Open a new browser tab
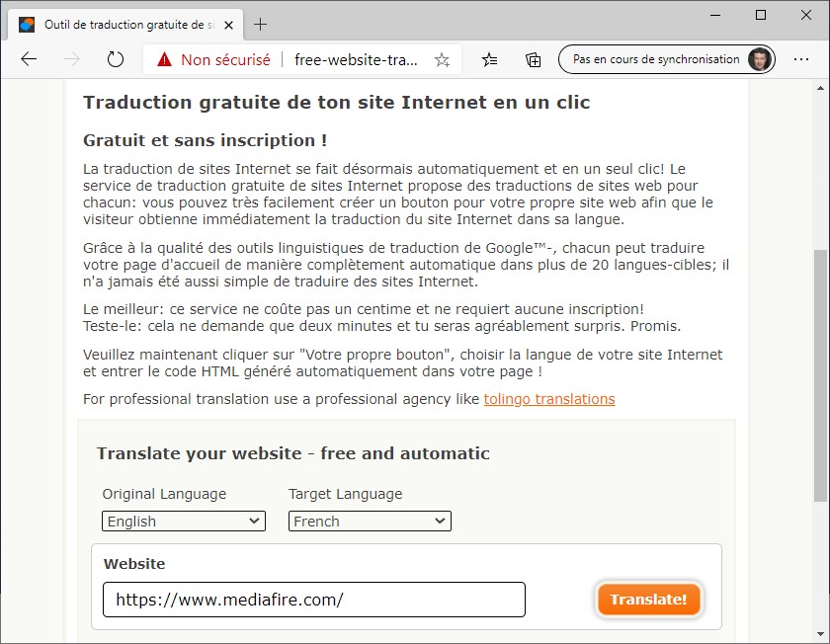 tap(261, 25)
